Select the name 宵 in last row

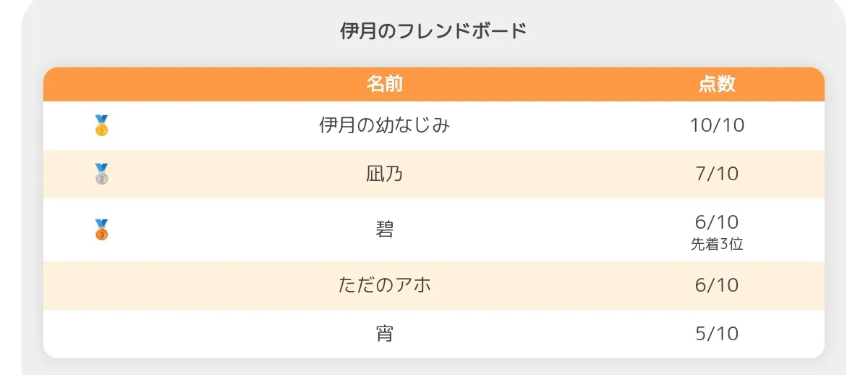[x=385, y=334]
